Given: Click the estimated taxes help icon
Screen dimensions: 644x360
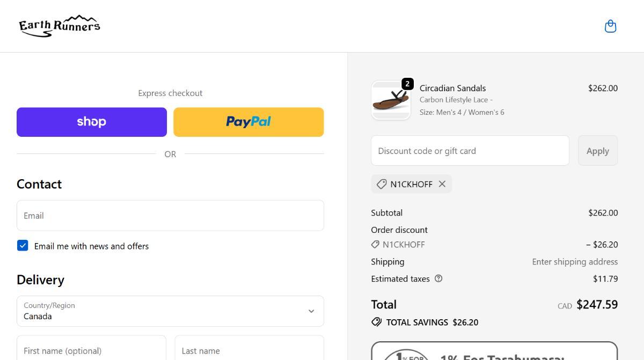Looking at the screenshot, I should [438, 278].
